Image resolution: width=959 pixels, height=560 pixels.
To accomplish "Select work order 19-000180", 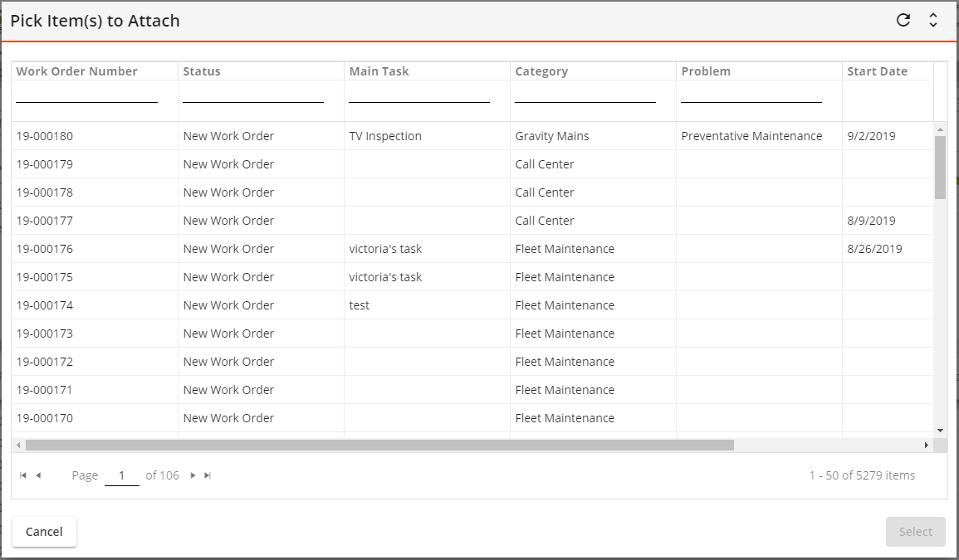I will coord(45,136).
